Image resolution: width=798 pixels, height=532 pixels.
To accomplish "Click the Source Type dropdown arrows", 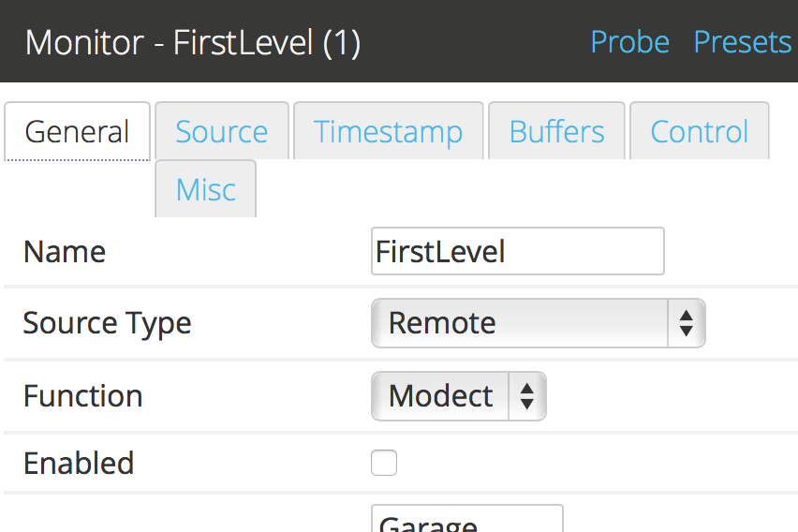I will tap(686, 323).
